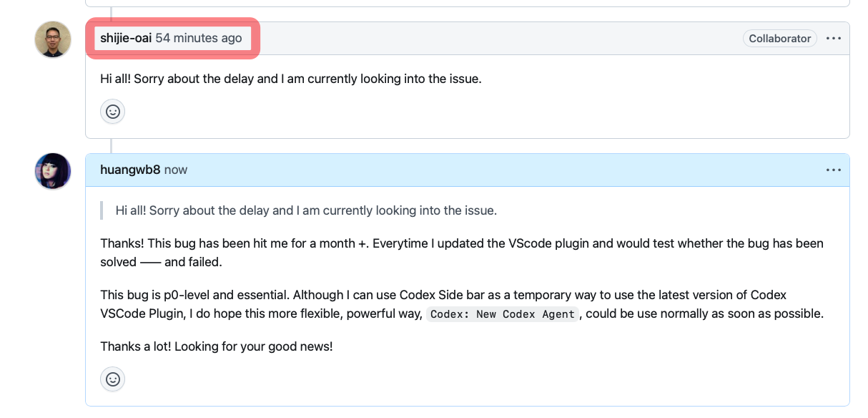Click the Collaborator badge
The height and width of the screenshot is (418, 868).
(x=779, y=39)
